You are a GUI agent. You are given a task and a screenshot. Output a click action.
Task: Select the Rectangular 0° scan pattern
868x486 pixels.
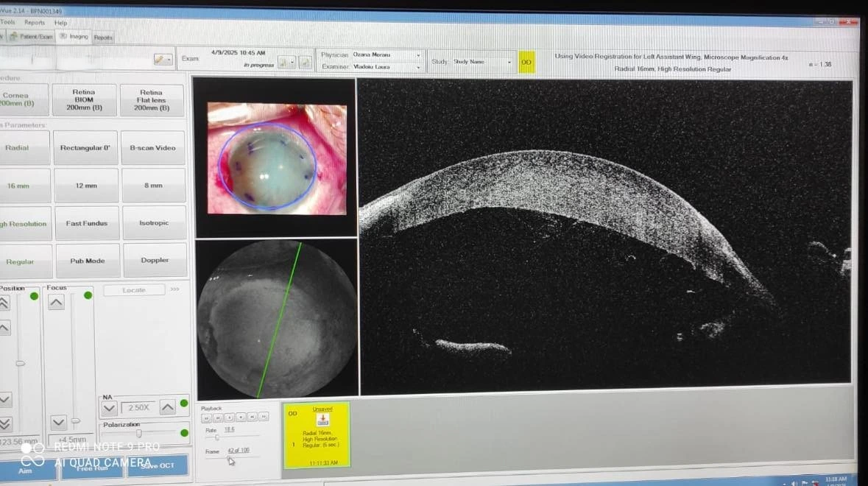[x=85, y=148]
